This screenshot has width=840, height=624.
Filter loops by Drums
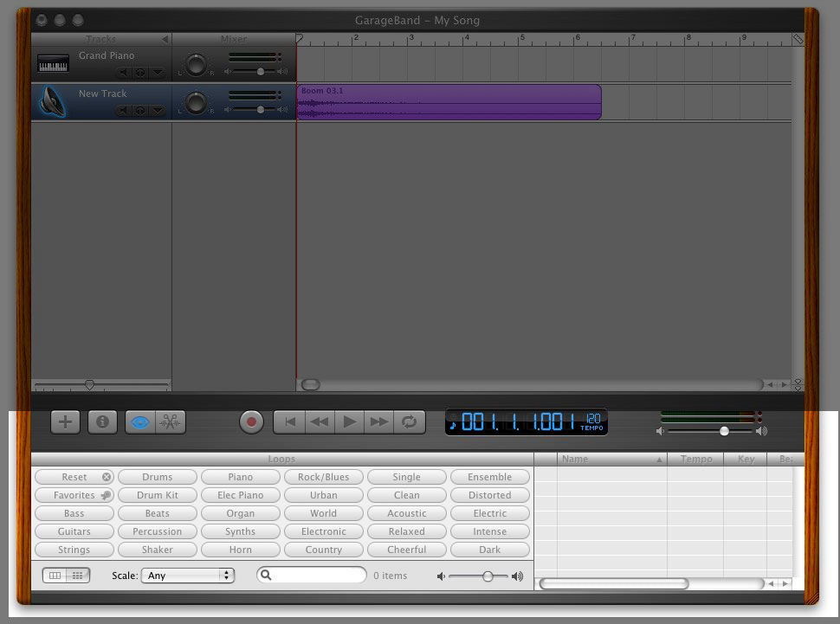click(158, 477)
